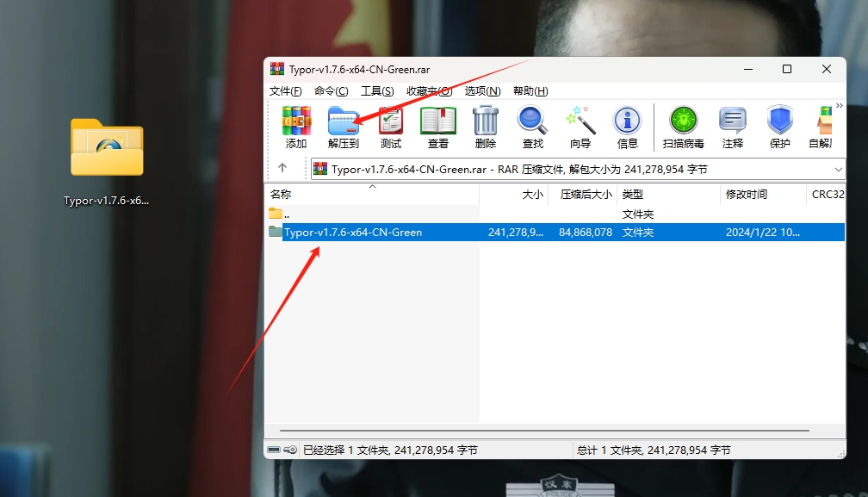Open the Find (查找) magnifier icon

[x=532, y=121]
